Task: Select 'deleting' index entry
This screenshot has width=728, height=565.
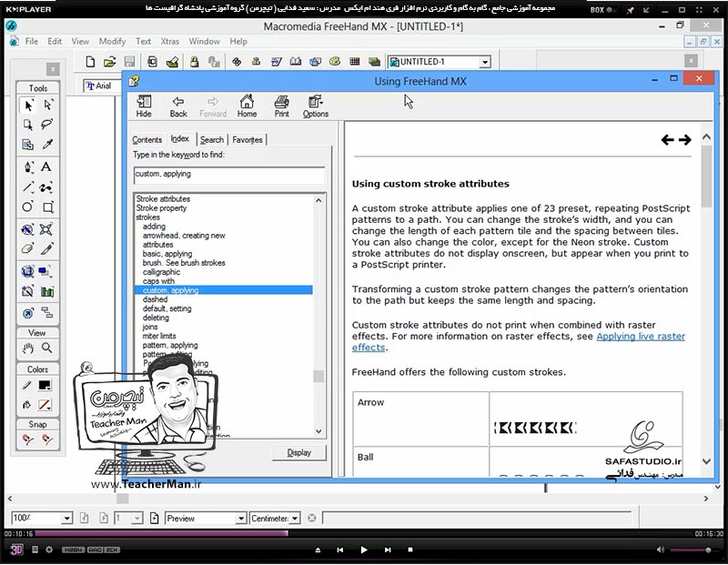Action: [x=156, y=318]
